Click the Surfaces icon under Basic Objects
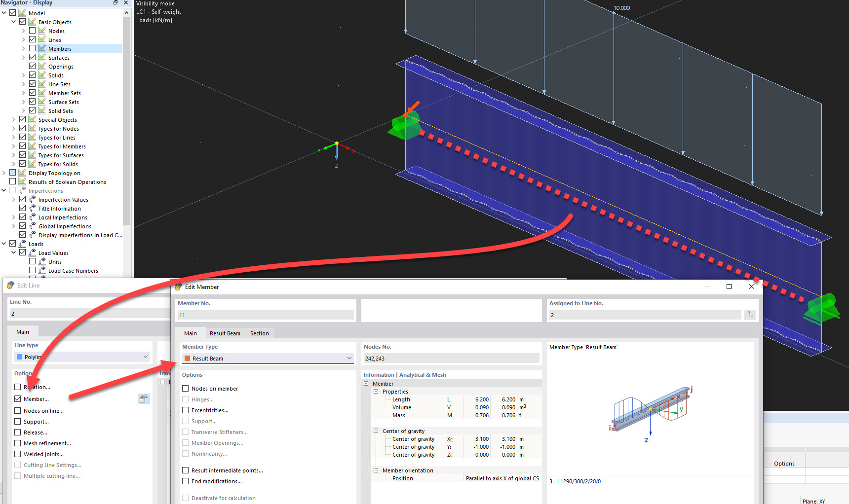This screenshot has height=504, width=849. [x=41, y=58]
